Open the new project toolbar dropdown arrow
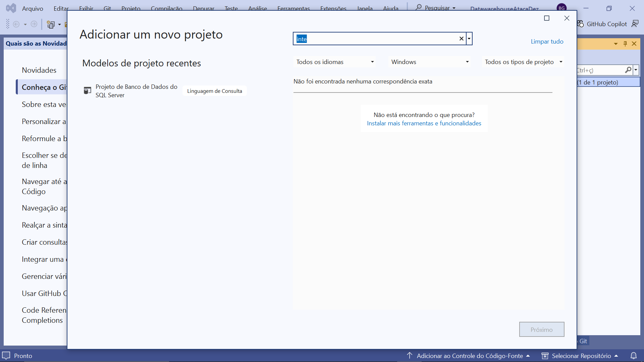This screenshot has width=644, height=362. click(x=59, y=24)
